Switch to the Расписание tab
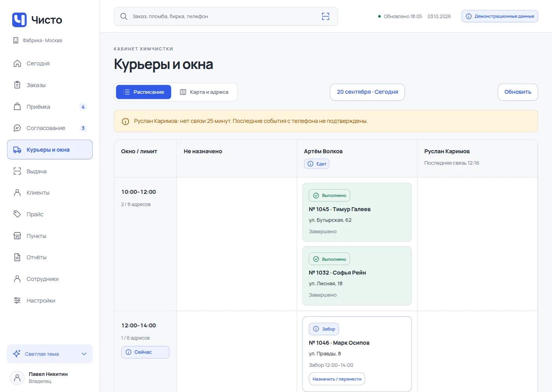Screen dimensions: 552x392 click(144, 92)
